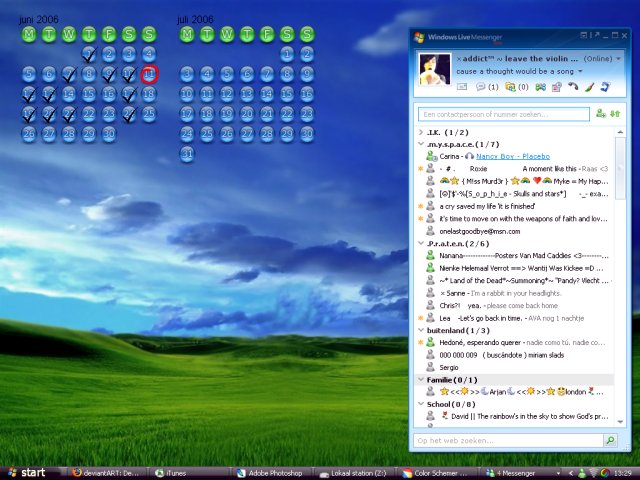Open the MSN Today speech bubble icon

click(480, 87)
